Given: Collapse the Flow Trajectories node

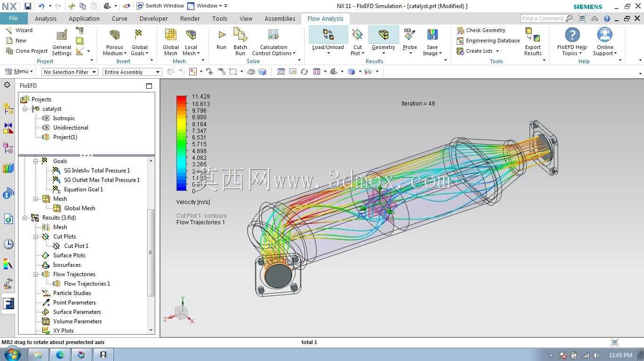Looking at the screenshot, I should [x=36, y=274].
